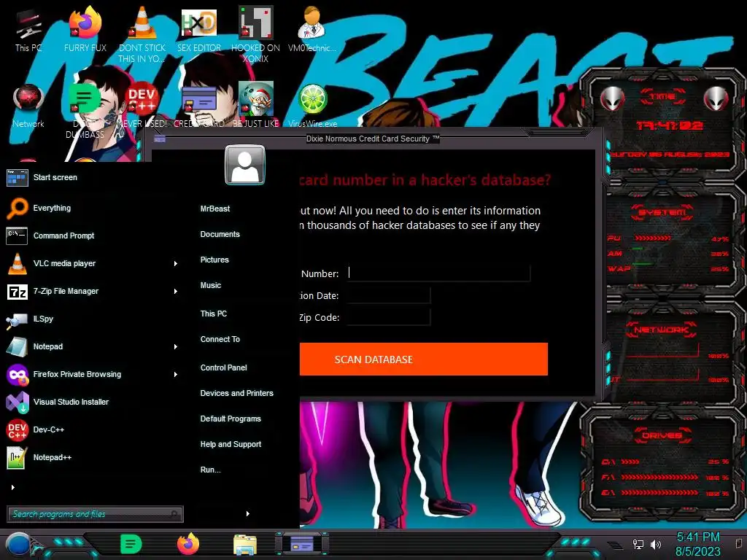Expand shutdown options arrow
This screenshot has height=560, width=747.
click(x=248, y=513)
